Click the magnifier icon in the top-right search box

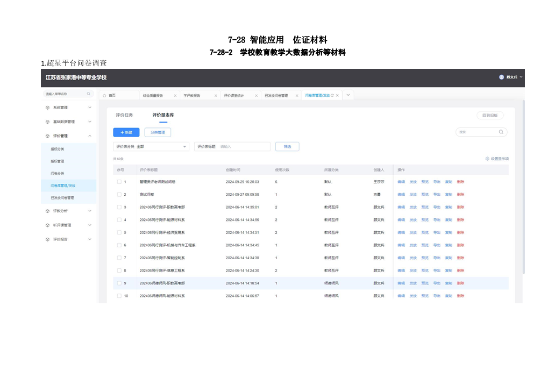(x=501, y=132)
